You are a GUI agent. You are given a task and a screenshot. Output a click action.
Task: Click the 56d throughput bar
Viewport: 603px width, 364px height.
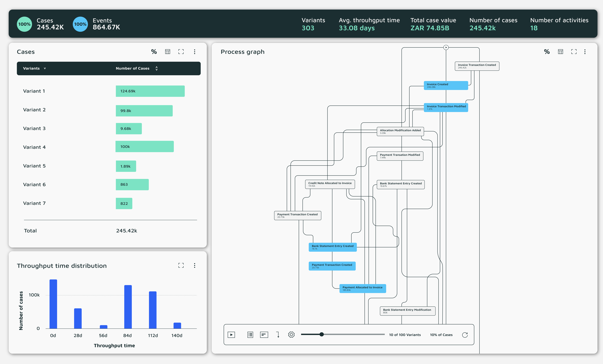click(103, 327)
